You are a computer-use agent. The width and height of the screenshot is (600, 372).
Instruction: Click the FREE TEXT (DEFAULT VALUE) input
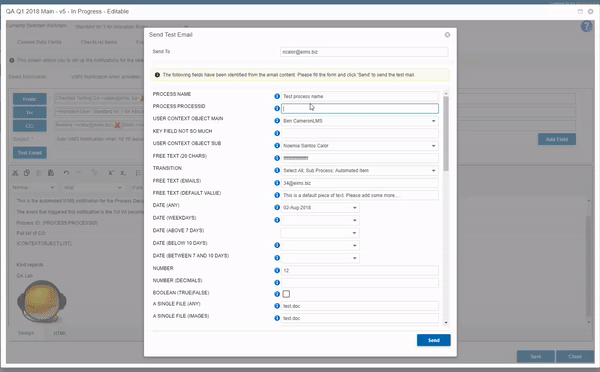[x=360, y=195]
